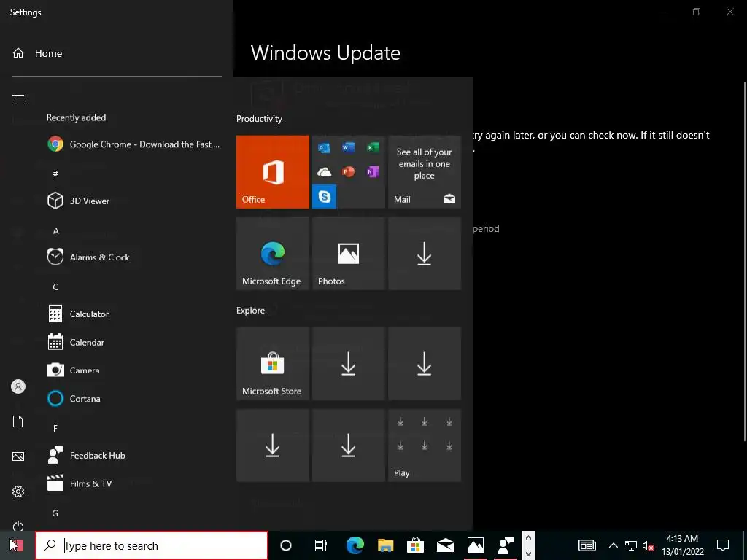Viewport: 747px width, 560px height.
Task: Select the G letter header in app list
Action: tap(55, 513)
